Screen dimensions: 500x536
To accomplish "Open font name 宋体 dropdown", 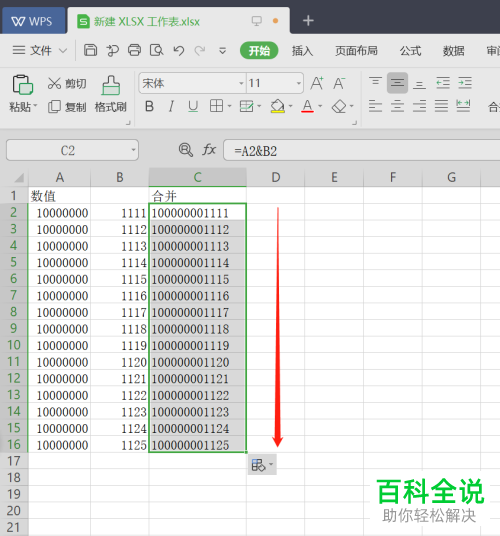I will (x=241, y=83).
